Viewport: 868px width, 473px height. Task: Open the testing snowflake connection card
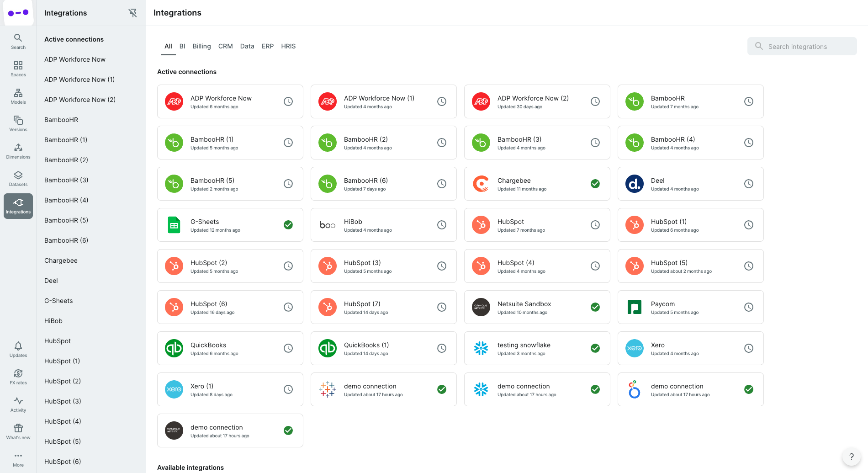coord(537,348)
